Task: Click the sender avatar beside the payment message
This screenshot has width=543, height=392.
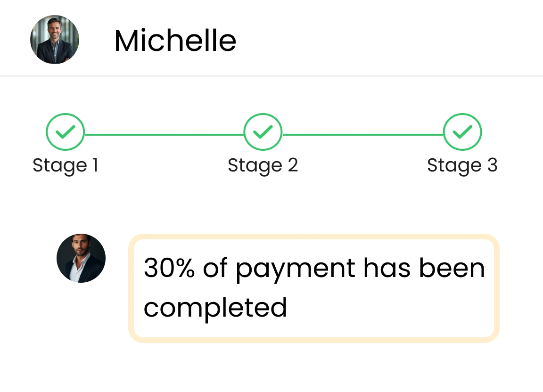Action: click(x=81, y=258)
